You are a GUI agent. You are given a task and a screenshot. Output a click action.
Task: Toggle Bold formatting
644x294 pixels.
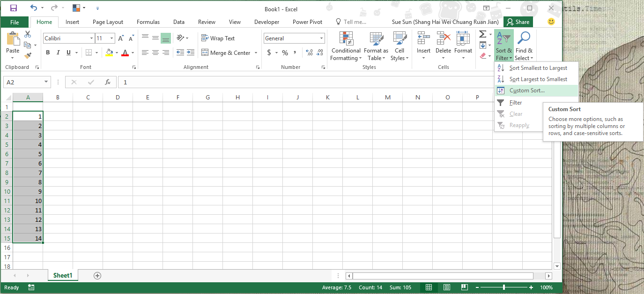click(x=48, y=53)
